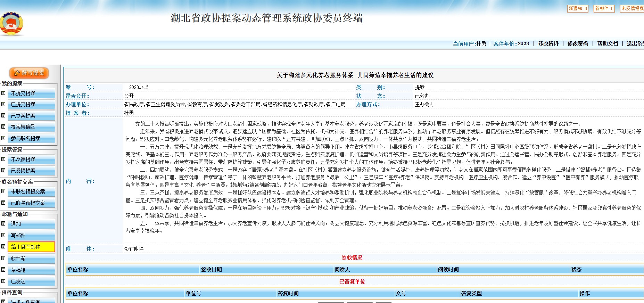Open 写邮件 to compose mail

click(x=31, y=235)
